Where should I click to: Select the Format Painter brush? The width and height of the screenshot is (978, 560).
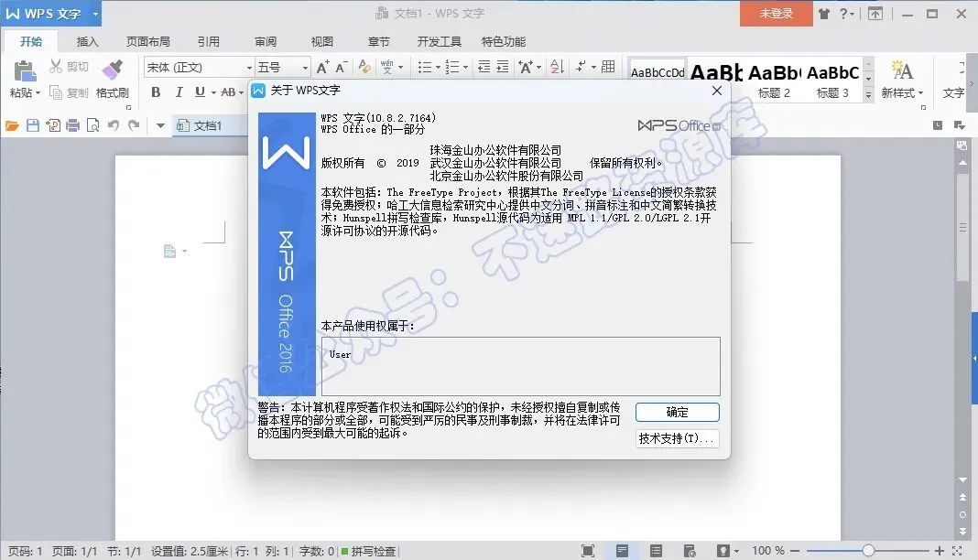point(113,70)
